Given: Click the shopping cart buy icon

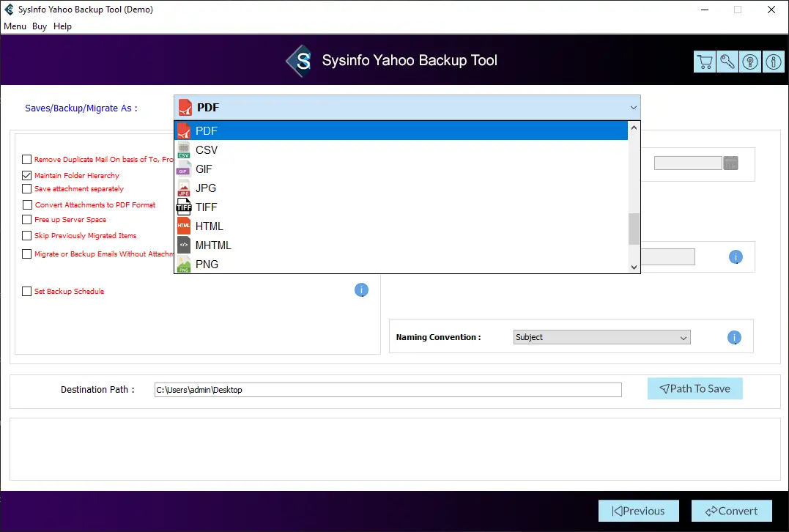Looking at the screenshot, I should pyautogui.click(x=704, y=62).
